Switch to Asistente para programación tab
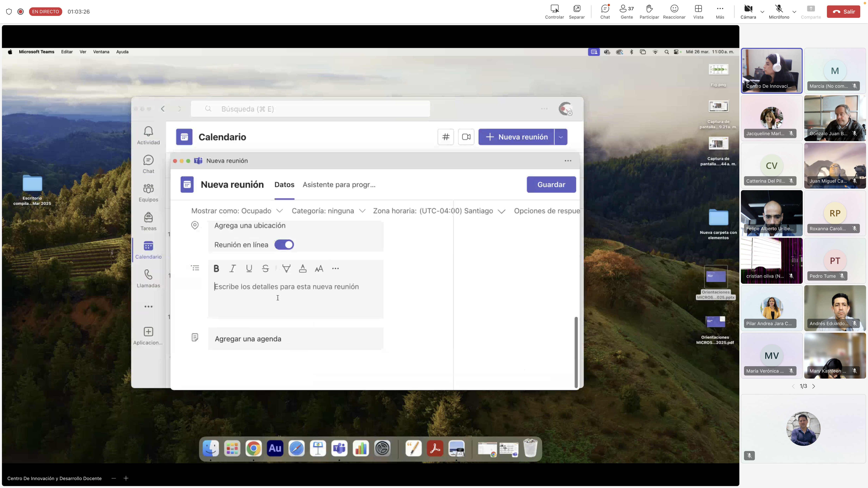The width and height of the screenshot is (868, 488). coord(339,185)
